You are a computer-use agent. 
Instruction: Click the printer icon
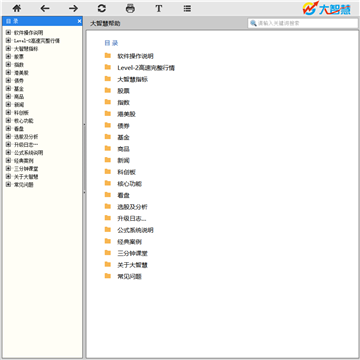click(x=130, y=8)
